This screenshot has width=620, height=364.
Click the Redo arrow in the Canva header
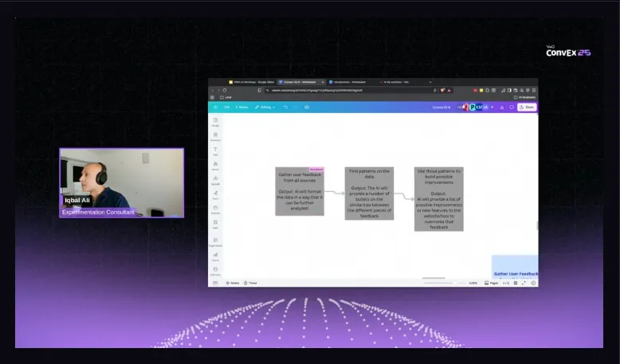pyautogui.click(x=295, y=107)
